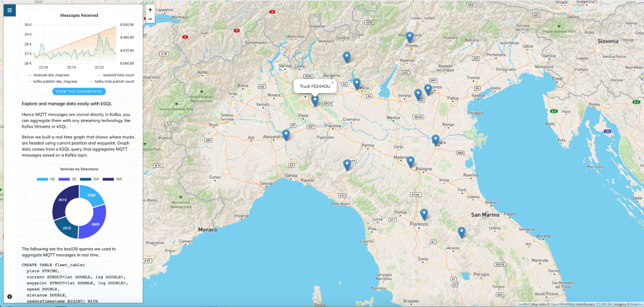
Task: Click the info icon at sidebar bottom
Action: click(x=10, y=297)
